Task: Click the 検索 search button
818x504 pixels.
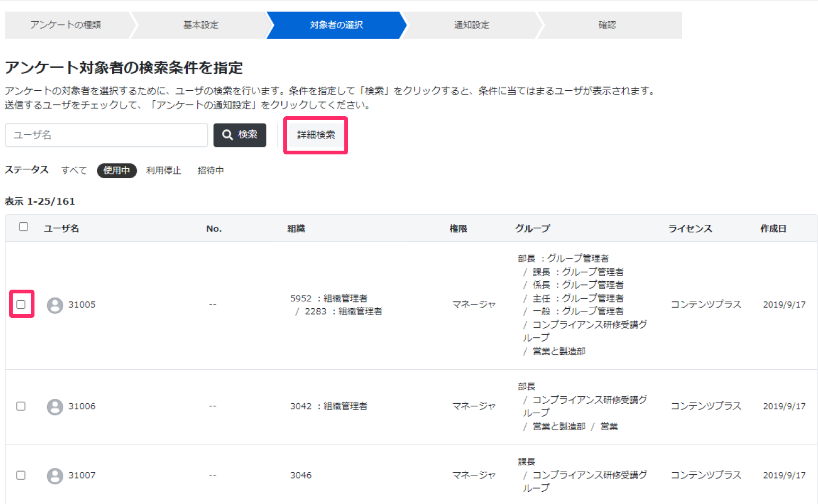Action: (x=240, y=135)
